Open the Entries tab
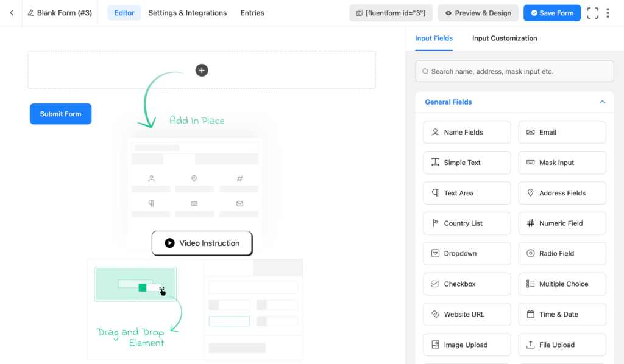 click(252, 13)
